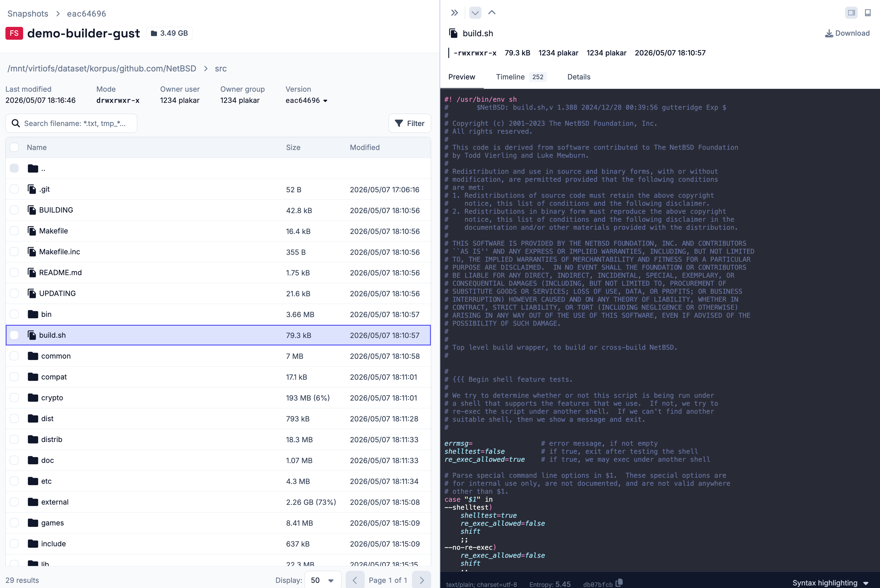Tick the etc folder checkbox
This screenshot has width=880, height=588.
[x=14, y=481]
